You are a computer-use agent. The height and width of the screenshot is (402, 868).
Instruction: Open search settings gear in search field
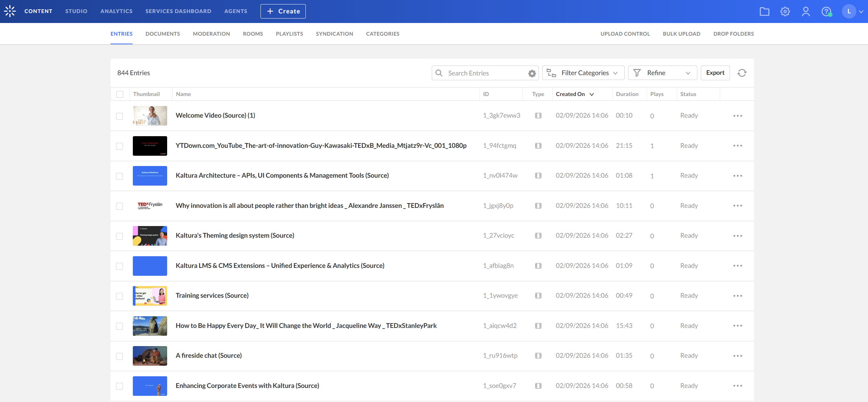point(532,73)
